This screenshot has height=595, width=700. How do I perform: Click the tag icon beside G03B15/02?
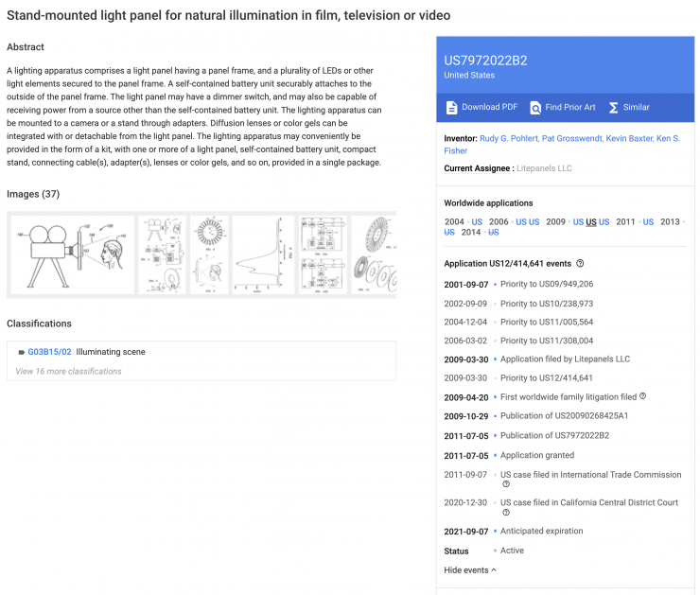click(21, 352)
